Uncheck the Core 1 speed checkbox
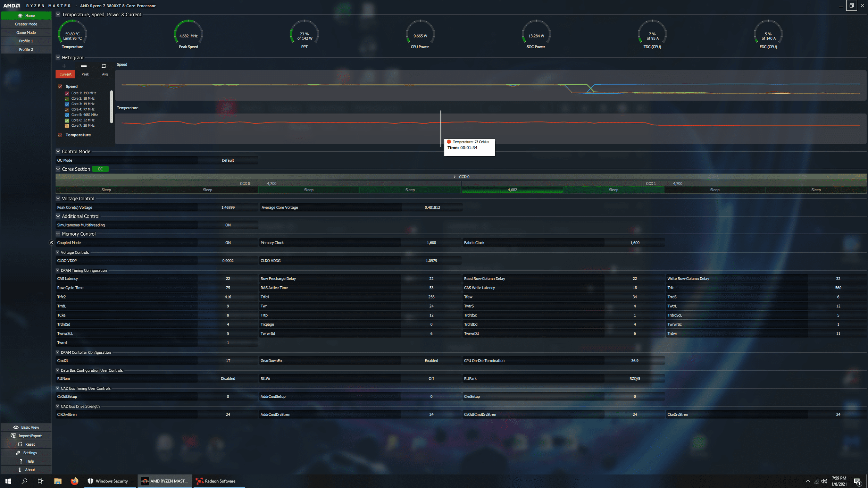 [x=67, y=93]
